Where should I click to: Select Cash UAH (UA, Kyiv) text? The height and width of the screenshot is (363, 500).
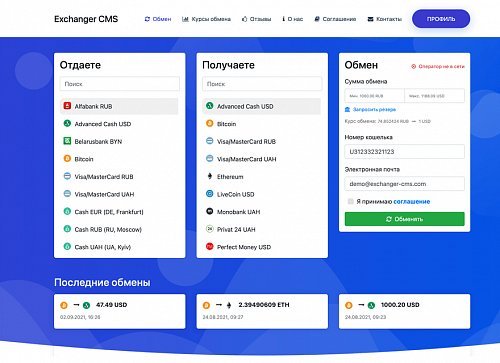click(x=103, y=247)
